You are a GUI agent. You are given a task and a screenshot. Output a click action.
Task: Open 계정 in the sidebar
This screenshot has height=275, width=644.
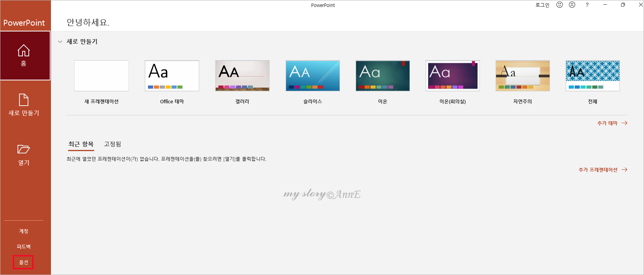24,231
